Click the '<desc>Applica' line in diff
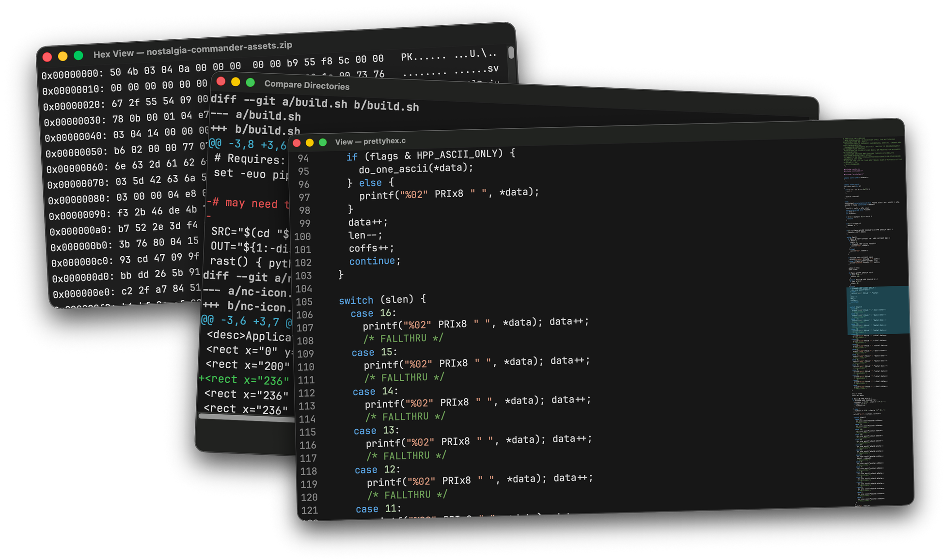The image size is (944, 560). 249,336
